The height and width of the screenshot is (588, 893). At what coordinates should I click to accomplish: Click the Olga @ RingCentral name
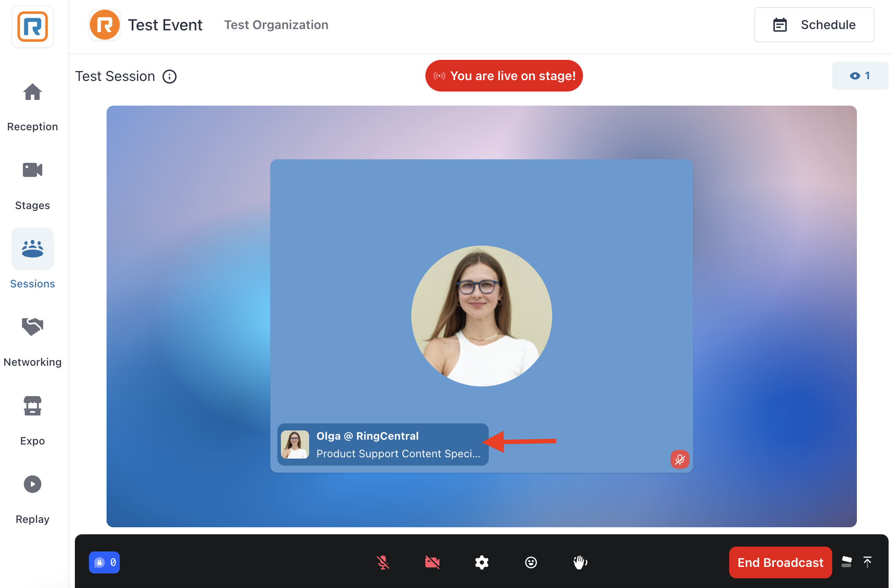pos(367,436)
